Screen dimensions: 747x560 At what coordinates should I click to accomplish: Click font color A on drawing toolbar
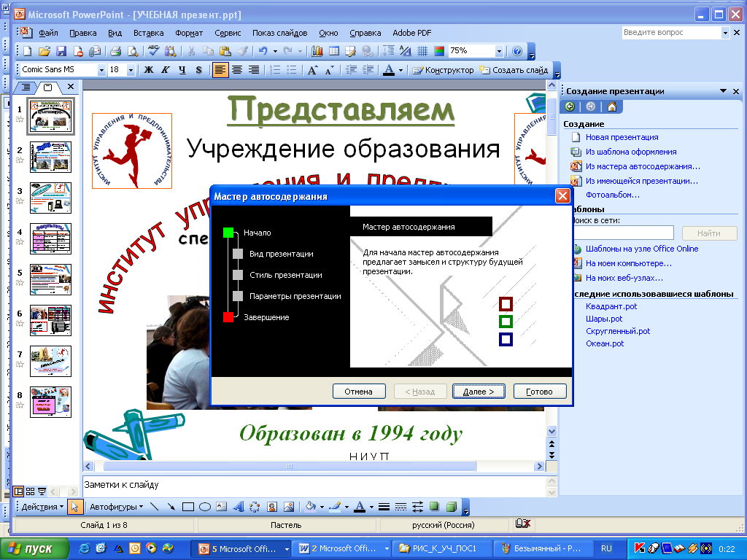(360, 507)
